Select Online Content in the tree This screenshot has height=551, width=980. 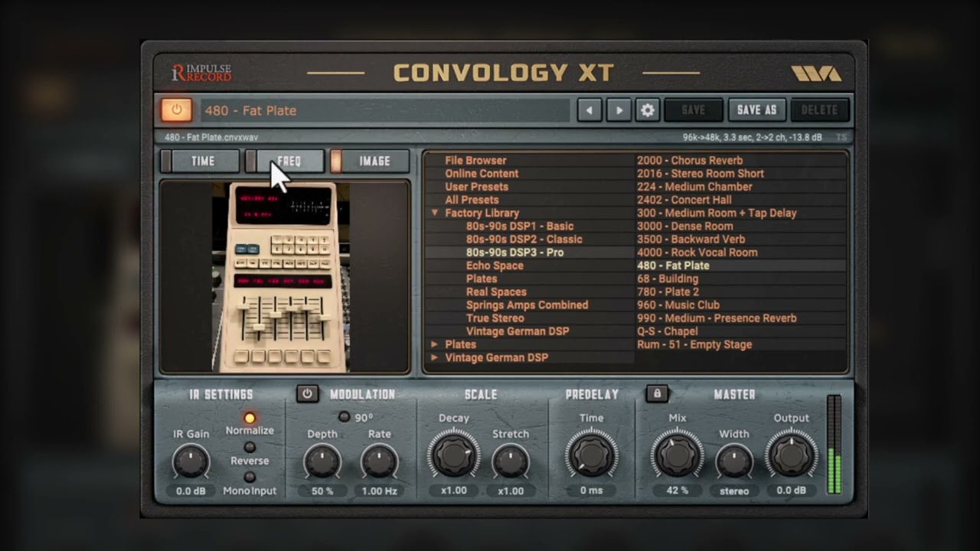tap(482, 174)
